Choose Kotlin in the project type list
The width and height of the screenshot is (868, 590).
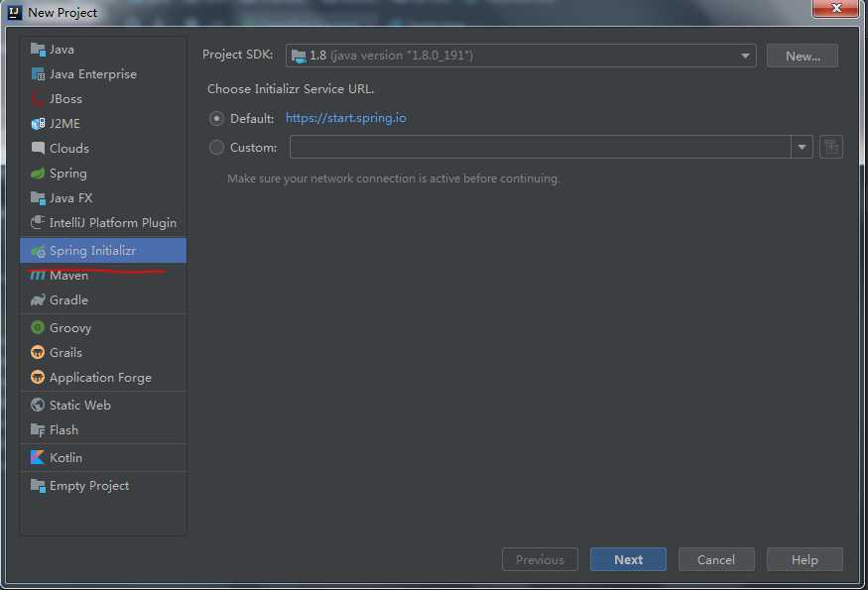pos(103,458)
